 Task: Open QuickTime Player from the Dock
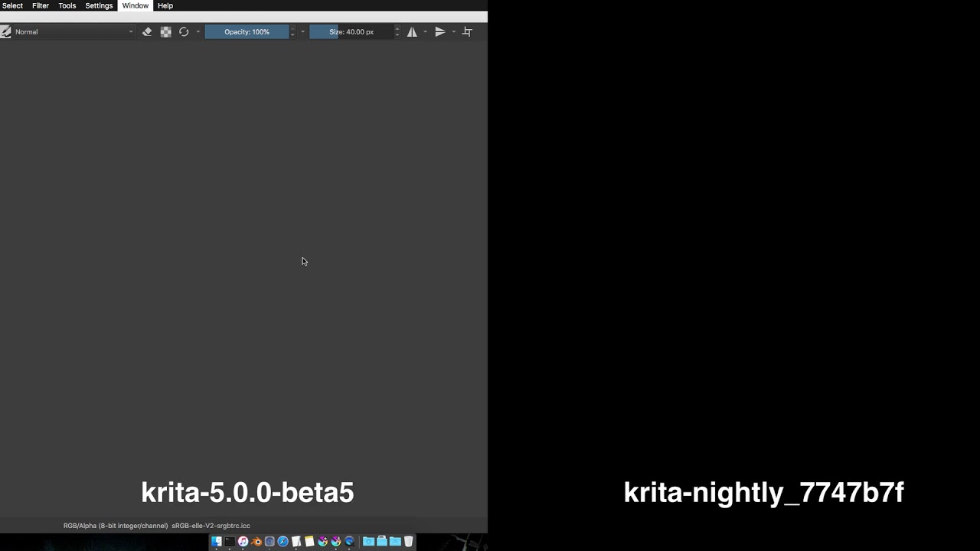click(349, 542)
